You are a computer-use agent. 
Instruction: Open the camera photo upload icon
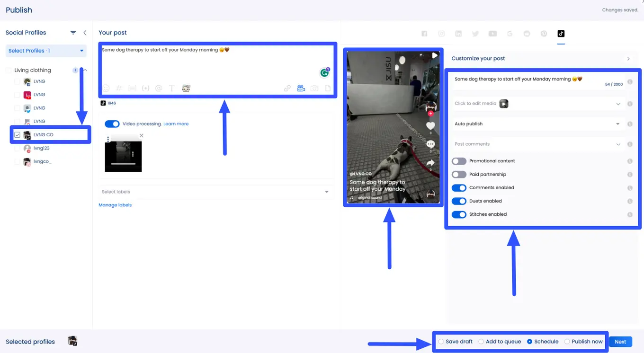(x=314, y=88)
